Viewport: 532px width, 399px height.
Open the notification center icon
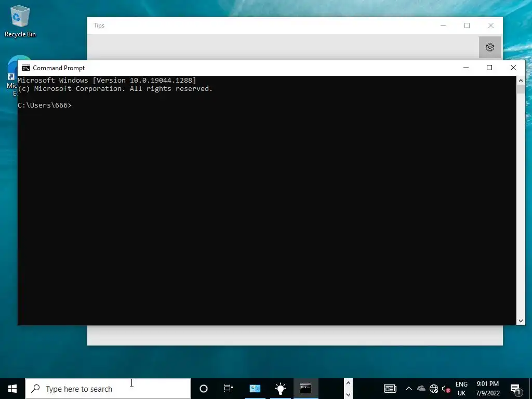pos(516,389)
